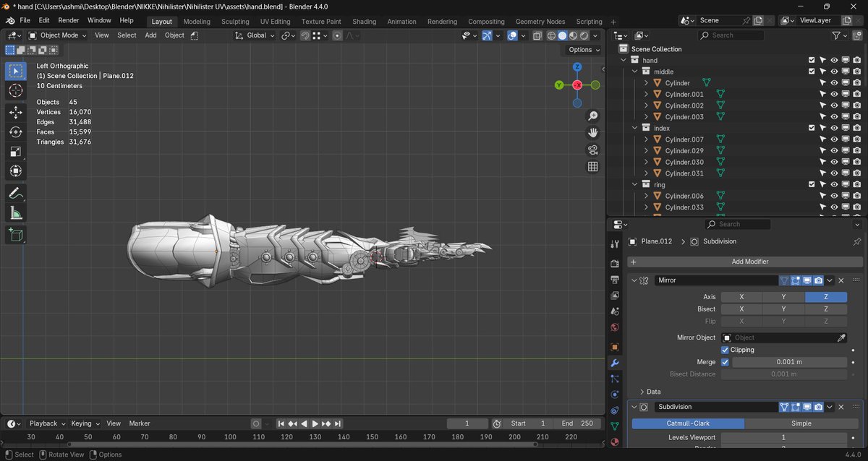Open the Output properties tab

click(x=615, y=280)
